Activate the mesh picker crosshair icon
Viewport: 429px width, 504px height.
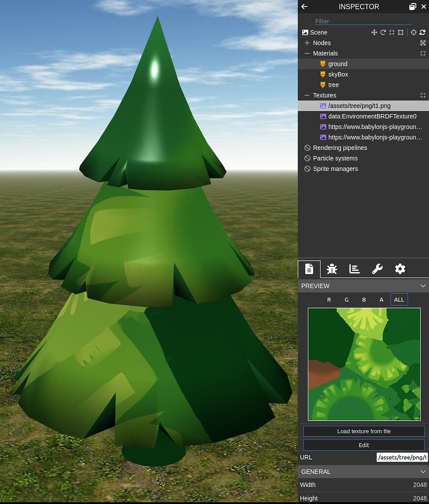point(414,32)
